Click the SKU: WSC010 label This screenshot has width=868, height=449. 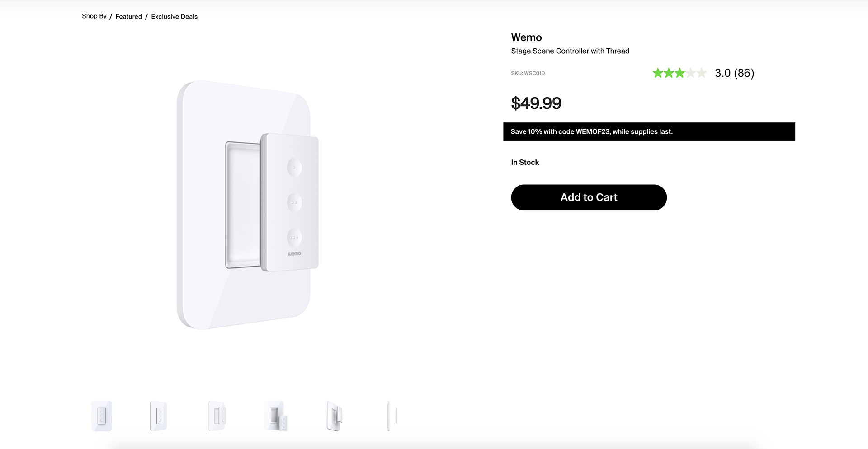pyautogui.click(x=528, y=73)
